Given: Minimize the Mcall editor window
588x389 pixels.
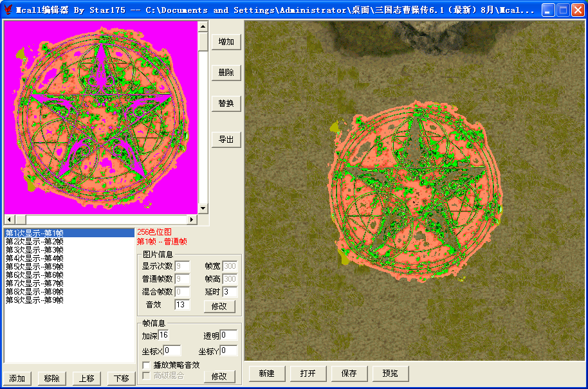Looking at the screenshot, I should tap(549, 10).
